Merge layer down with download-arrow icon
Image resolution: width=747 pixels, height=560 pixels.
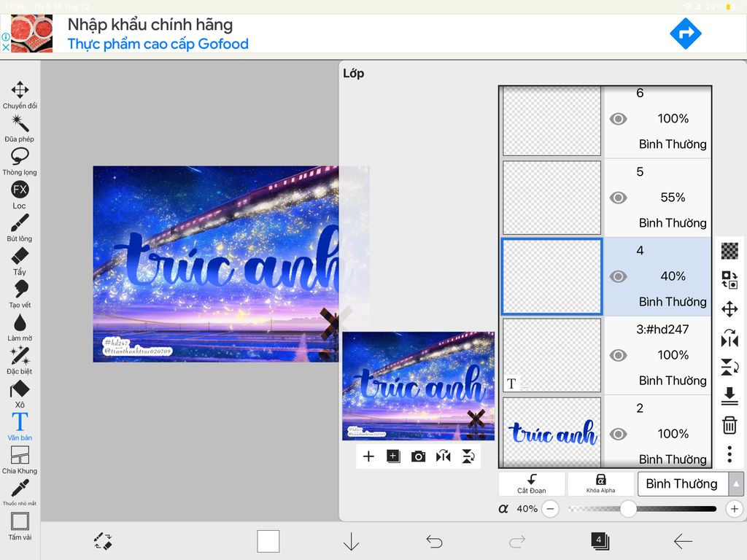[x=729, y=396]
